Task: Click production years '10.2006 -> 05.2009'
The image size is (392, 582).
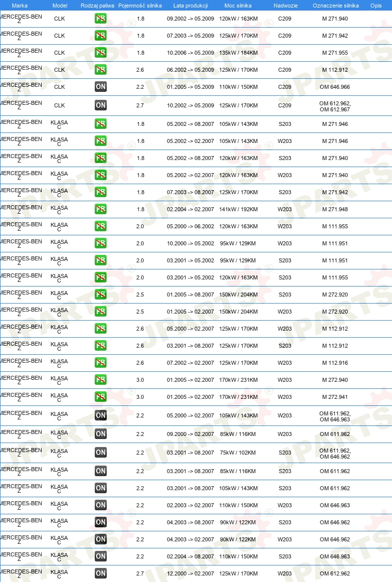Action: pos(190,53)
